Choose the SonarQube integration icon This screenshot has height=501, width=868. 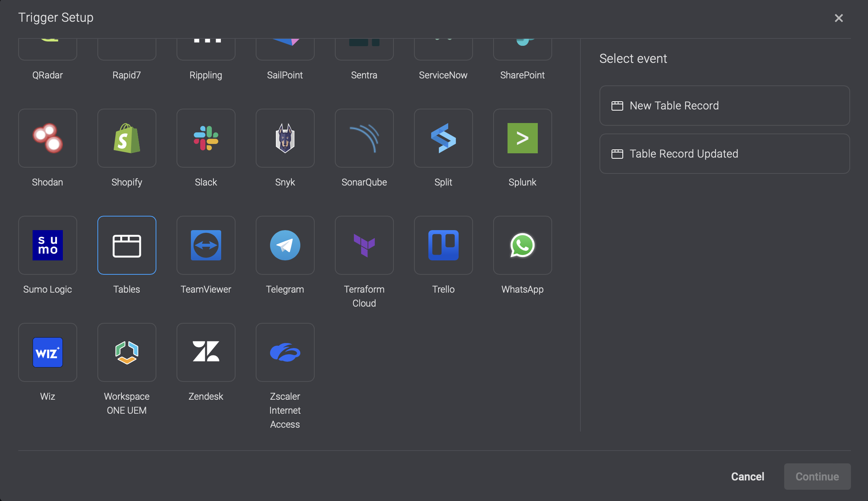[364, 138]
